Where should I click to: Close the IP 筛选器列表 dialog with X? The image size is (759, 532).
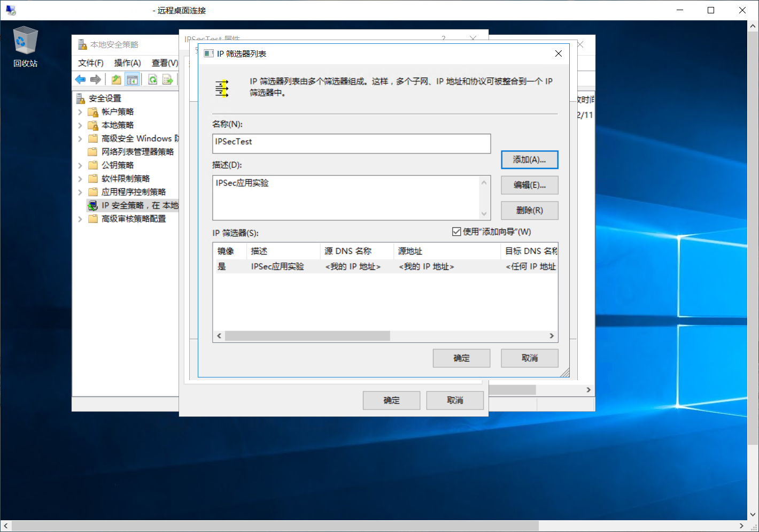(x=558, y=53)
